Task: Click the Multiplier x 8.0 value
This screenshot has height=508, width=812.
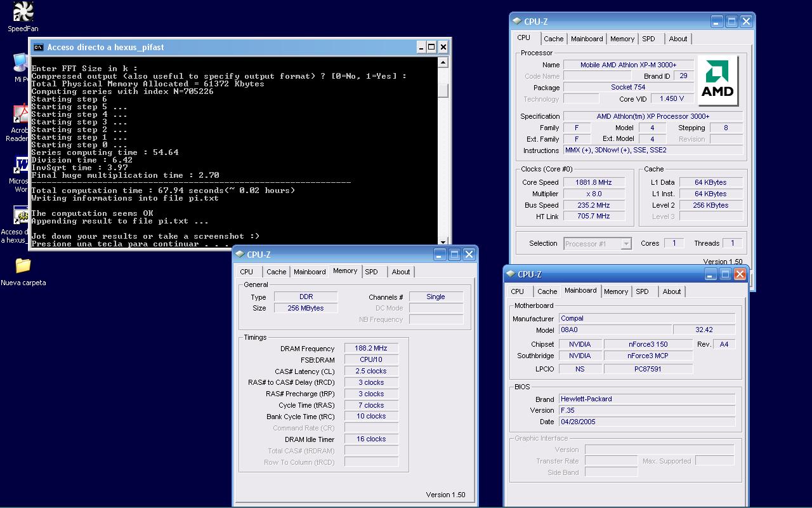Action: click(593, 194)
